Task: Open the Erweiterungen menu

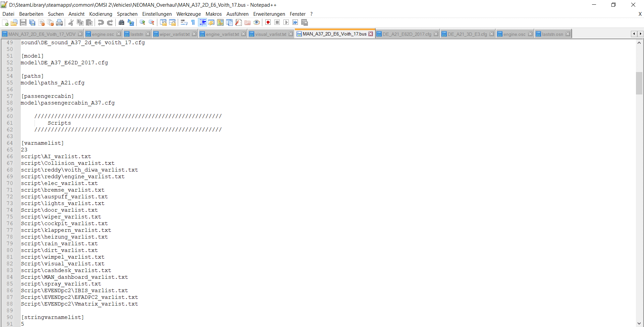Action: pos(269,14)
